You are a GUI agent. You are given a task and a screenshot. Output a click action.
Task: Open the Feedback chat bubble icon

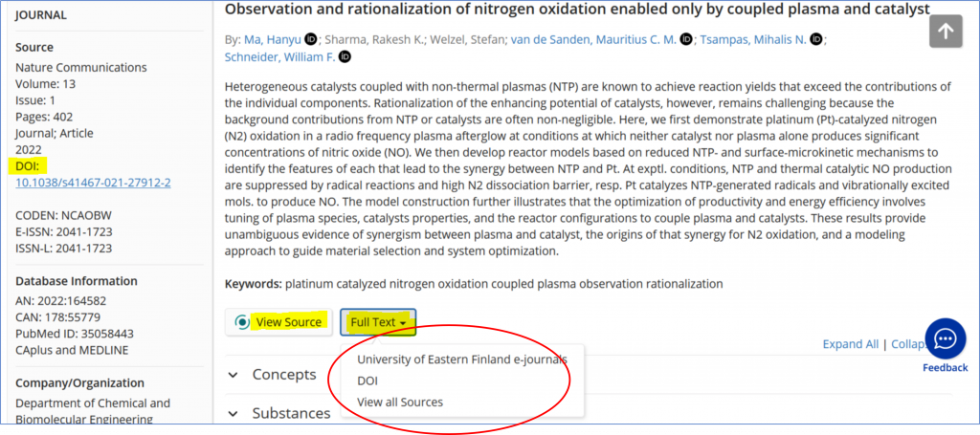946,338
